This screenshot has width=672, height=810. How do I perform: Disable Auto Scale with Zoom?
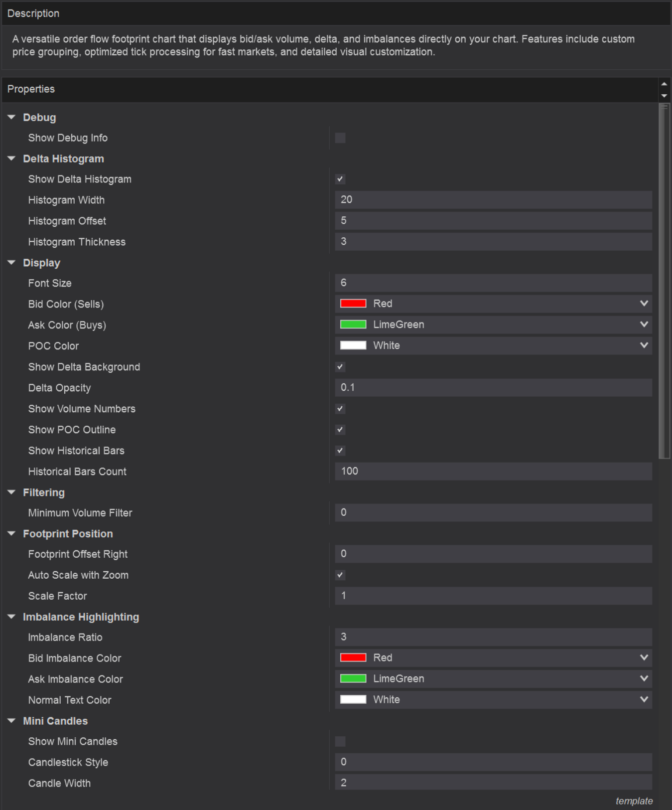[340, 575]
